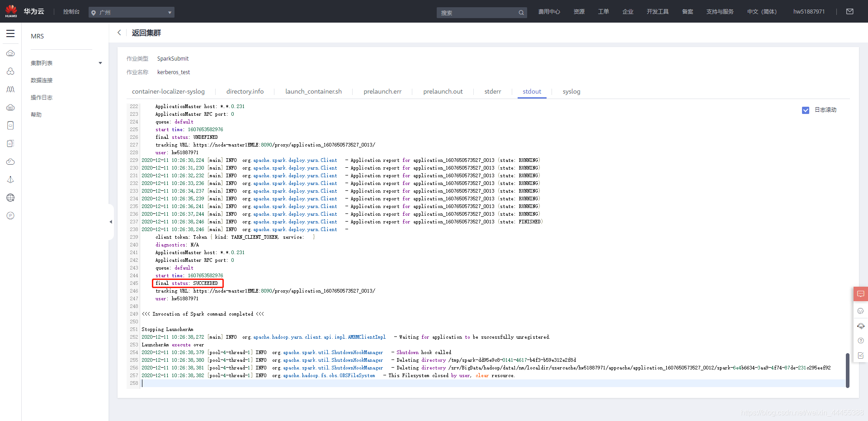
Task: Switch to the prelaunch.out tab
Action: coord(443,91)
